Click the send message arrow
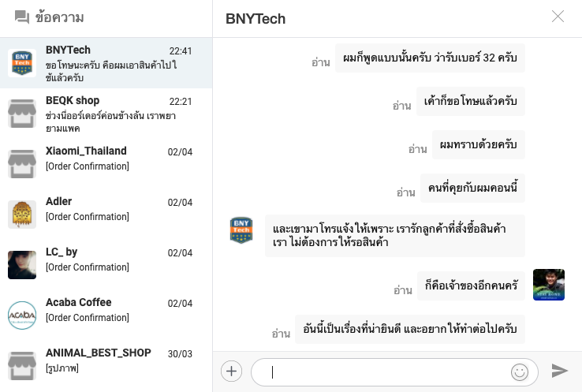This screenshot has width=582, height=392. pos(560,371)
